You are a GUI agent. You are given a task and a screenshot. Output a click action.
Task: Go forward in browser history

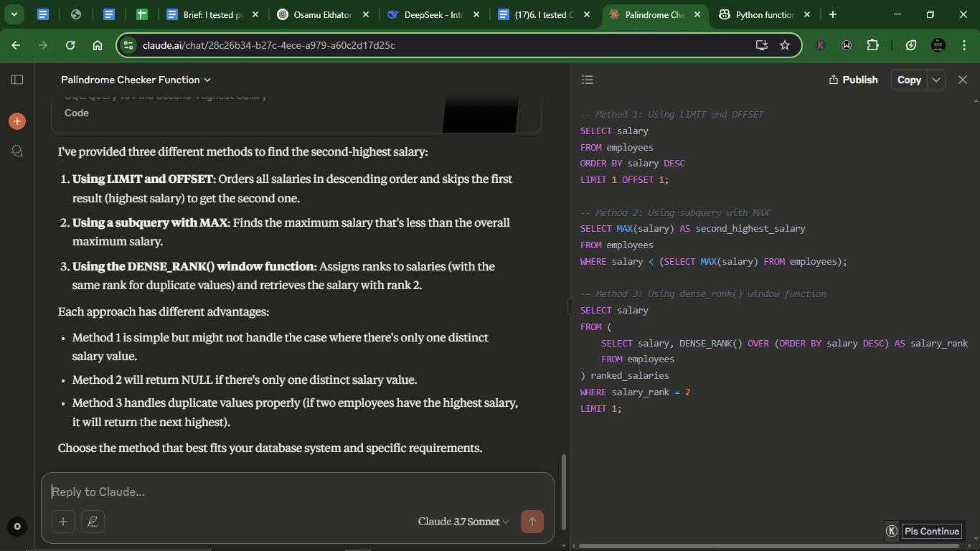[x=43, y=45]
